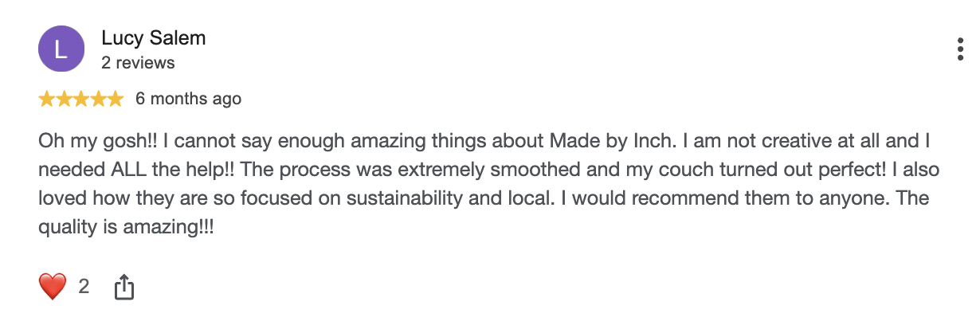Share this review using the share icon
This screenshot has width=980, height=325.
(x=123, y=287)
